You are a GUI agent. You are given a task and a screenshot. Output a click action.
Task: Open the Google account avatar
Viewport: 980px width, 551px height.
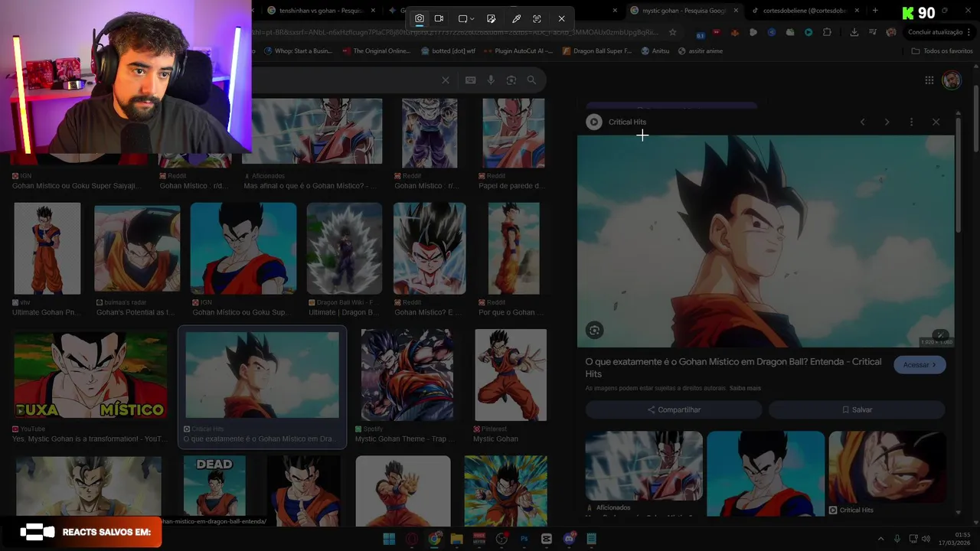pos(952,80)
